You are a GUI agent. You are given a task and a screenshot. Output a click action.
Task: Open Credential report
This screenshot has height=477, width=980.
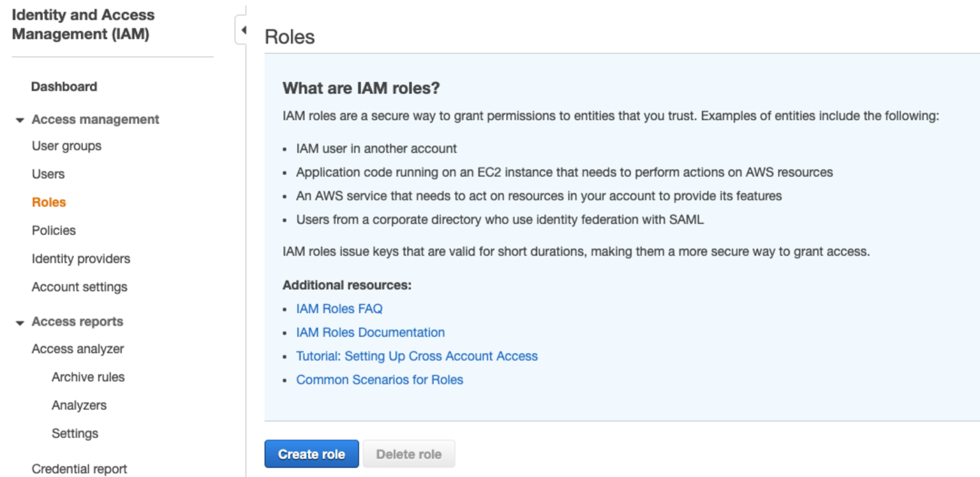[x=80, y=469]
